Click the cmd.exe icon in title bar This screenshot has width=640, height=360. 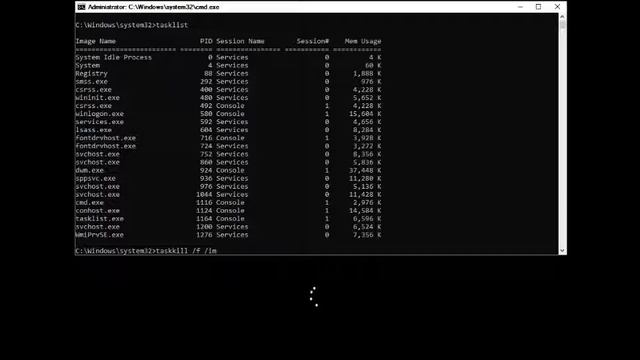coord(82,7)
